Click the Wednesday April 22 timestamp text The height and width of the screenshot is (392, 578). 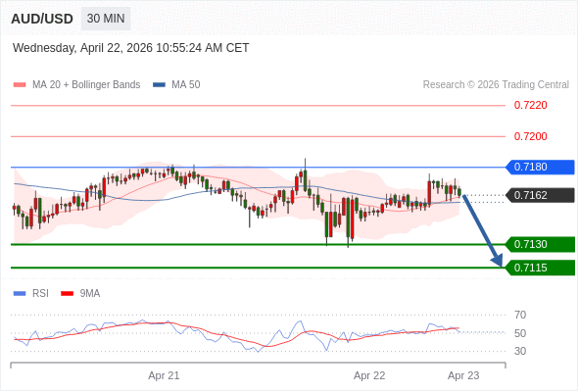click(x=131, y=48)
